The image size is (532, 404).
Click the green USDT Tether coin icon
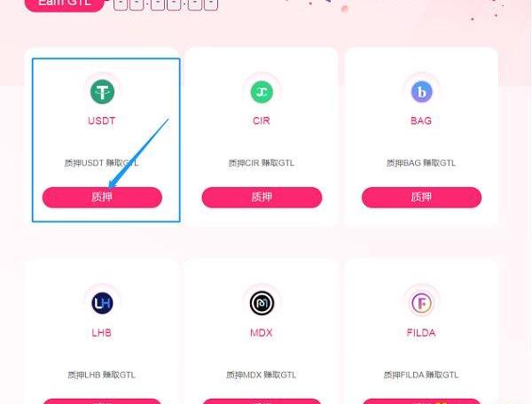coord(102,91)
